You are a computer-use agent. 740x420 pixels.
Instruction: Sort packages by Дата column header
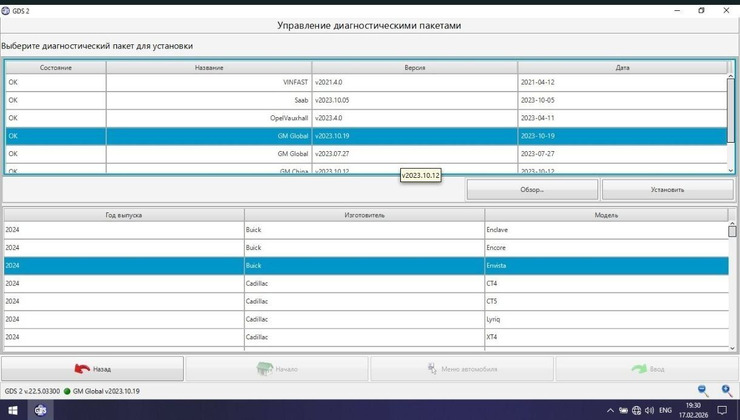(x=622, y=67)
